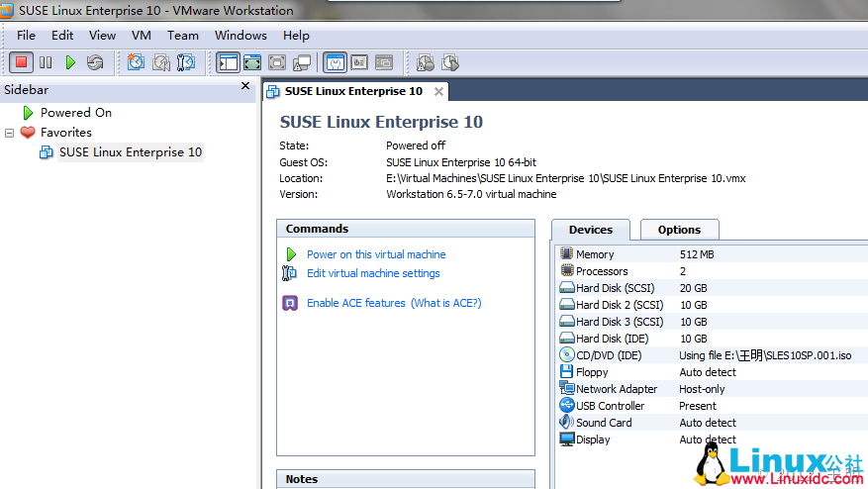868x489 pixels.
Task: Click the Notes panel header
Action: [x=406, y=479]
